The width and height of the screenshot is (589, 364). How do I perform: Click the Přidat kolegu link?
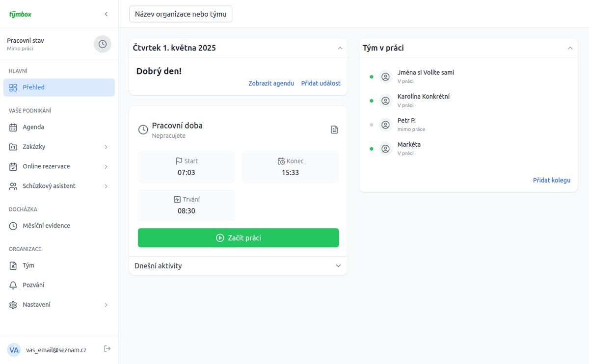point(552,180)
